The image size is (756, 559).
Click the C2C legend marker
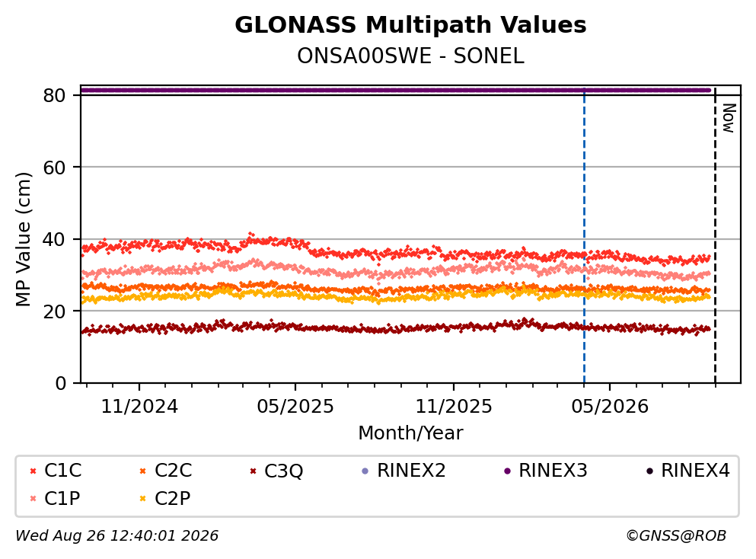coord(142,471)
